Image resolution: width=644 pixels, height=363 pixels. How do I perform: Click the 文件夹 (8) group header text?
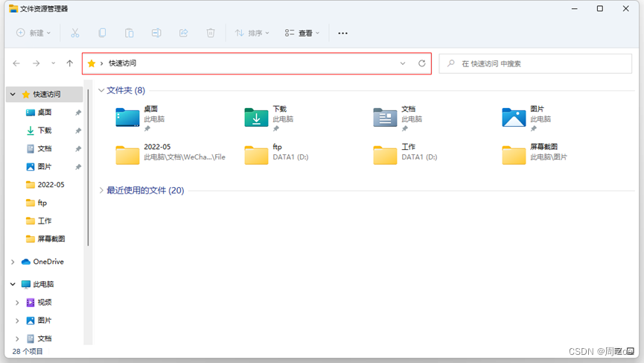click(126, 90)
